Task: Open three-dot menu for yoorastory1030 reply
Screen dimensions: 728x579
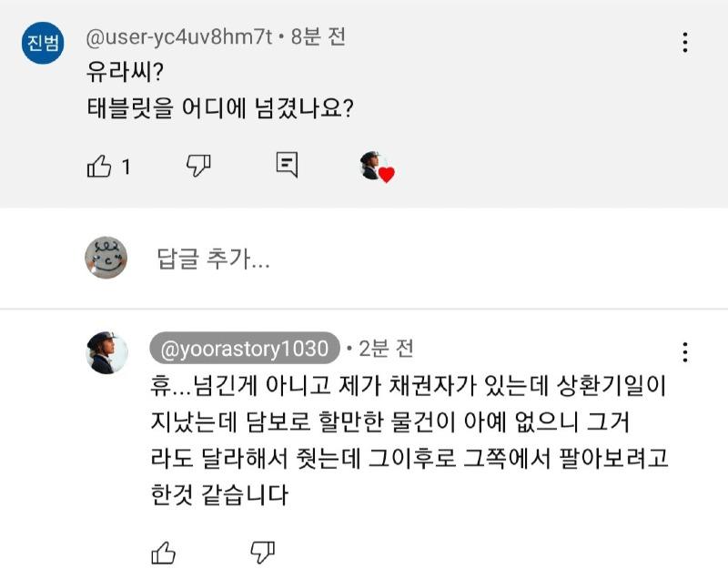Action: click(x=685, y=352)
